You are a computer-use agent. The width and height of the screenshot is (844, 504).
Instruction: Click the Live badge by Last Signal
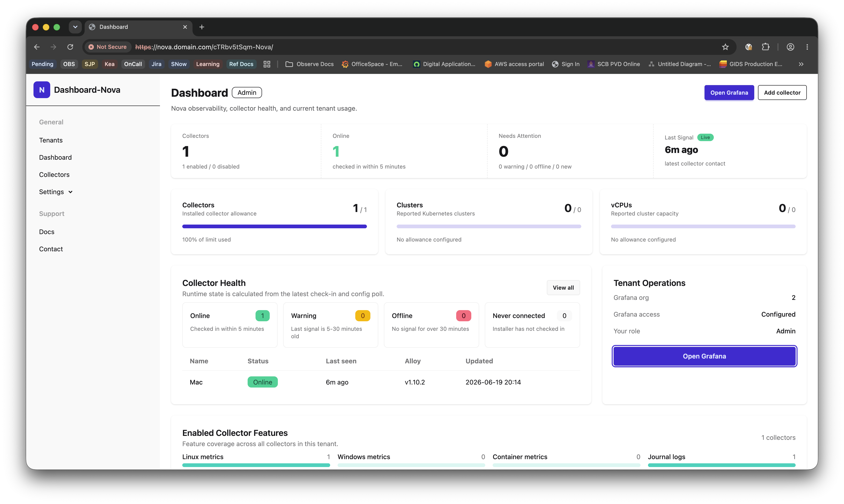pyautogui.click(x=705, y=138)
